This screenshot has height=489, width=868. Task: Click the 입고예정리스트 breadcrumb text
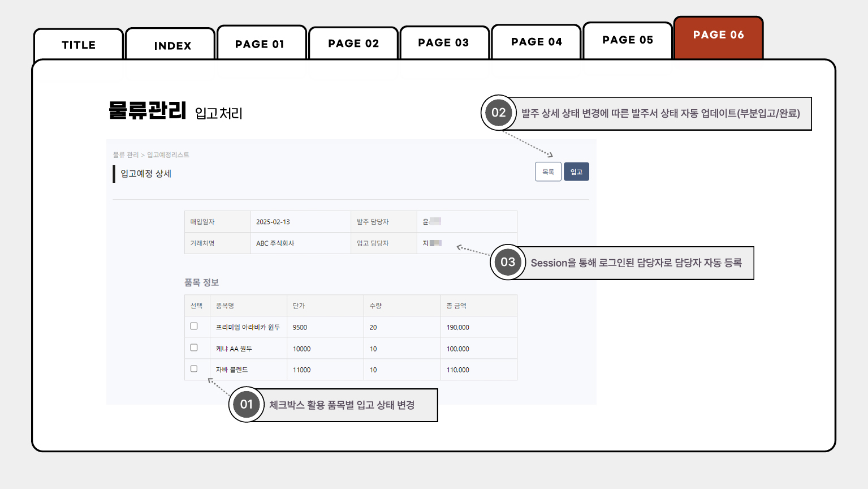pos(168,155)
